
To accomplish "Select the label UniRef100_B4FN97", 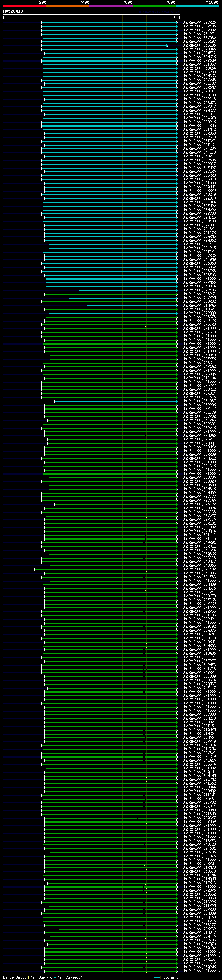I will point(199,168).
